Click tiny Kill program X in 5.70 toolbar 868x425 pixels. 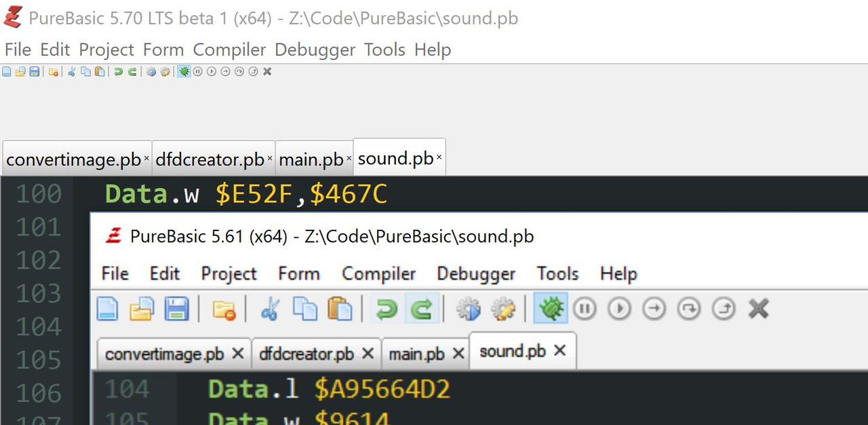click(267, 71)
